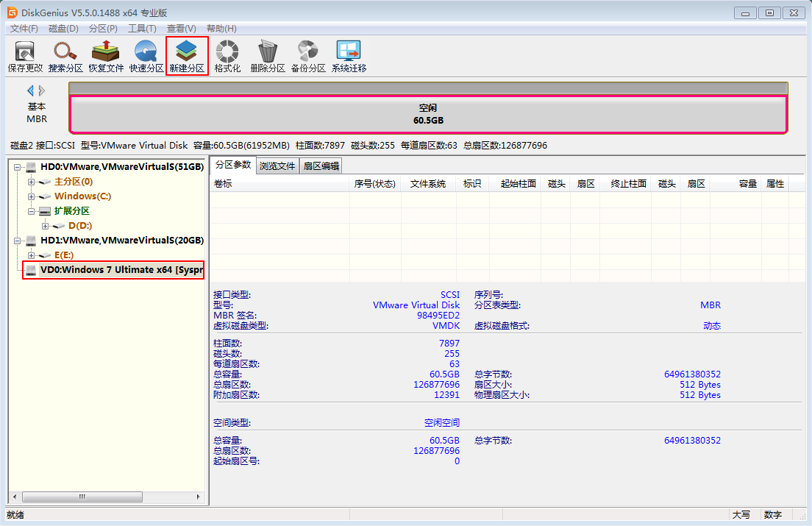812x526 pixels.
Task: Launch the 快速分区 (Quick Partition) tool
Action: coord(146,56)
